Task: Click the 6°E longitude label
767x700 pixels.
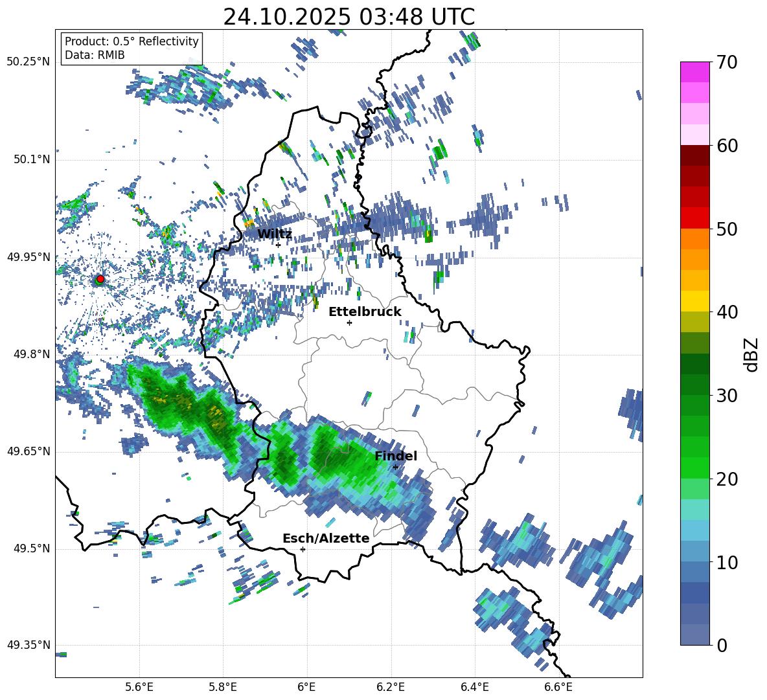Action: pyautogui.click(x=306, y=687)
